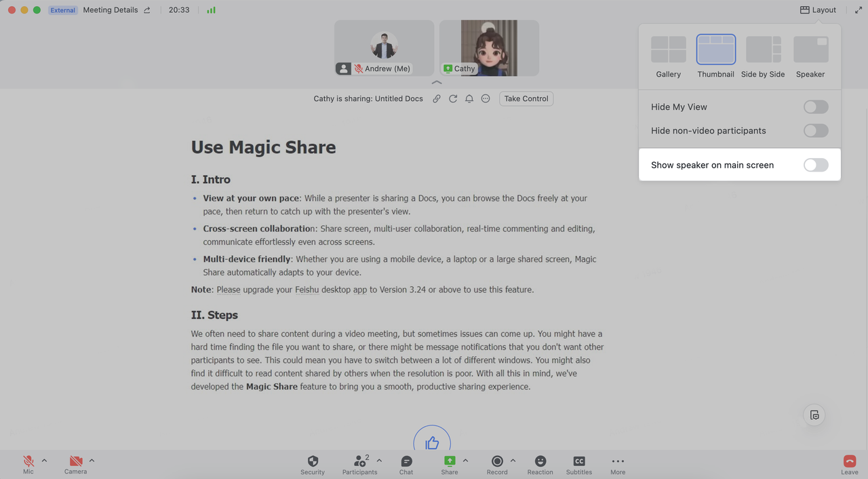Image resolution: width=868 pixels, height=479 pixels.
Task: Collapse the participant thumbnail strip
Action: [x=437, y=83]
